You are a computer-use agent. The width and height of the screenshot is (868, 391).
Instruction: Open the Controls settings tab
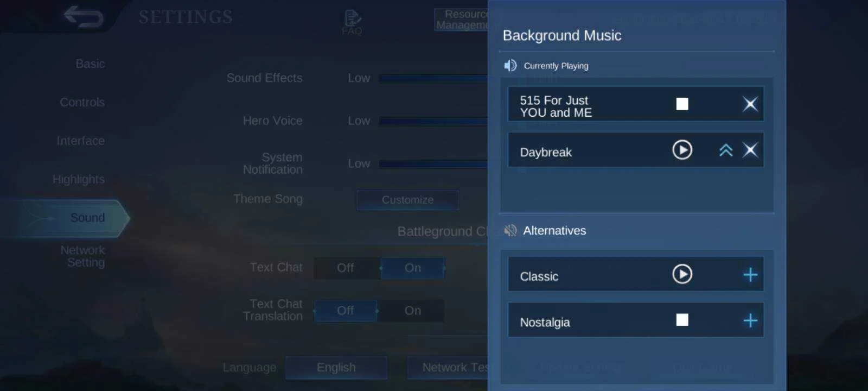(82, 103)
